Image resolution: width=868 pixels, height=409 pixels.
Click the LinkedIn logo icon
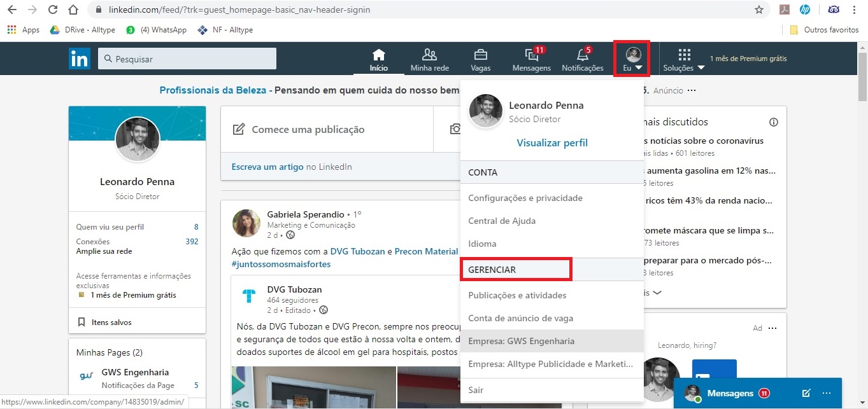click(x=80, y=59)
